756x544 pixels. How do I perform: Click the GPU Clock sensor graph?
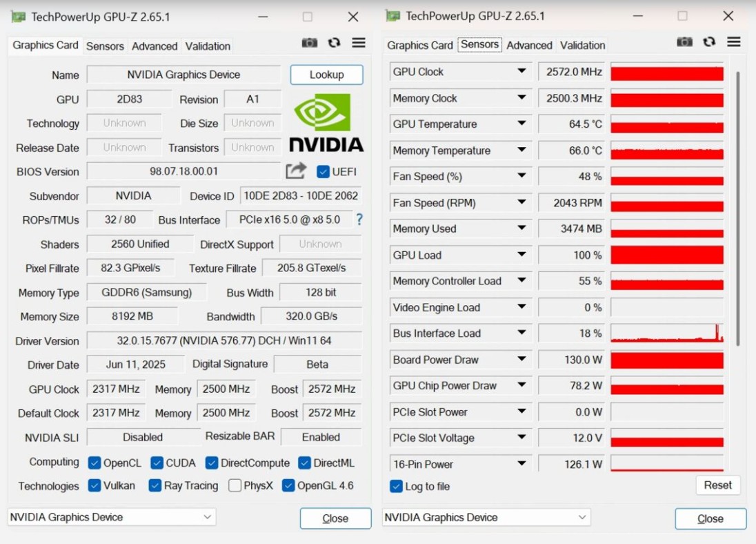pyautogui.click(x=667, y=71)
